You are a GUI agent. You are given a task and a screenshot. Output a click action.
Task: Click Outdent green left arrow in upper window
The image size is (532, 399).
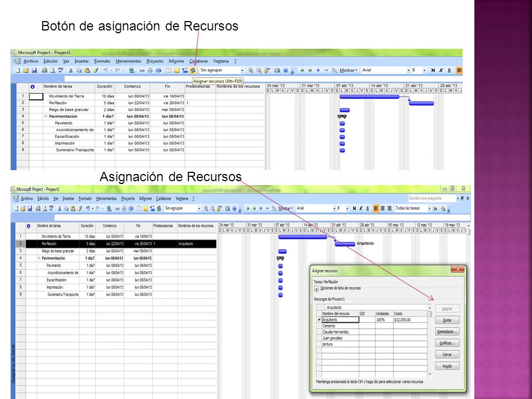302,70
